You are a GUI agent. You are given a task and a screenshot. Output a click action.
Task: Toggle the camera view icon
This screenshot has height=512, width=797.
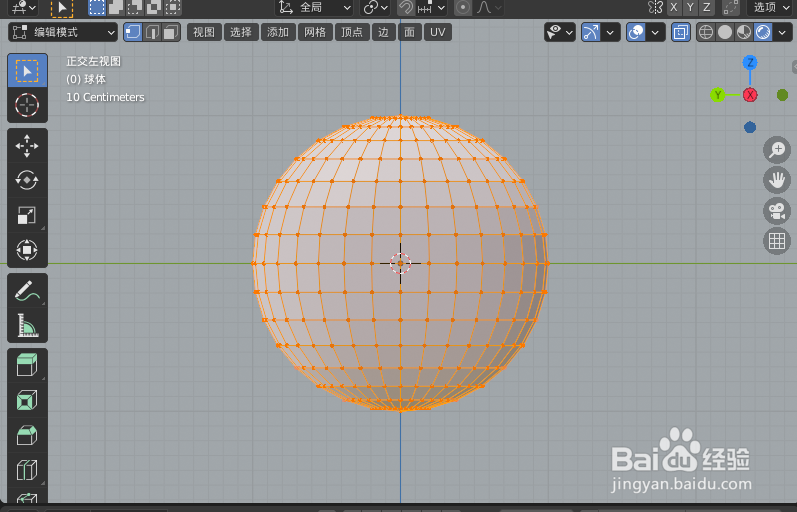pos(777,210)
